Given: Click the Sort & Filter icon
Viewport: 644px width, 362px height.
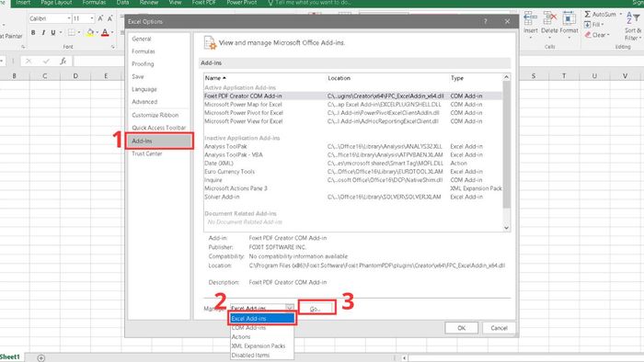Looking at the screenshot, I should pyautogui.click(x=633, y=18).
